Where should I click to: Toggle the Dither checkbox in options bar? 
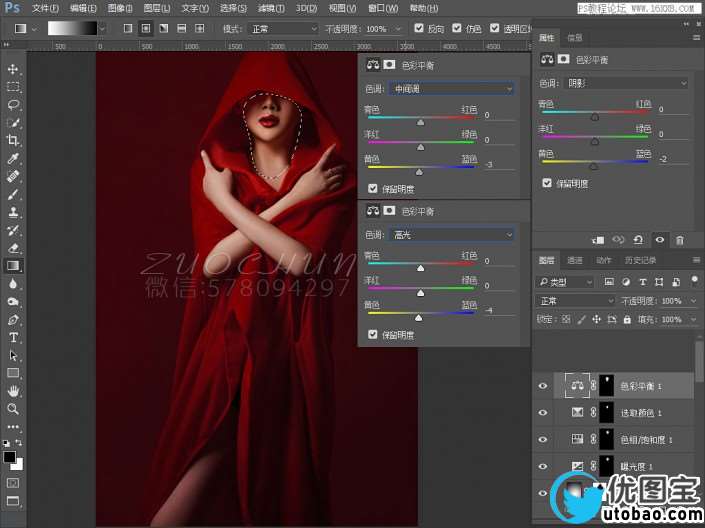(x=457, y=28)
